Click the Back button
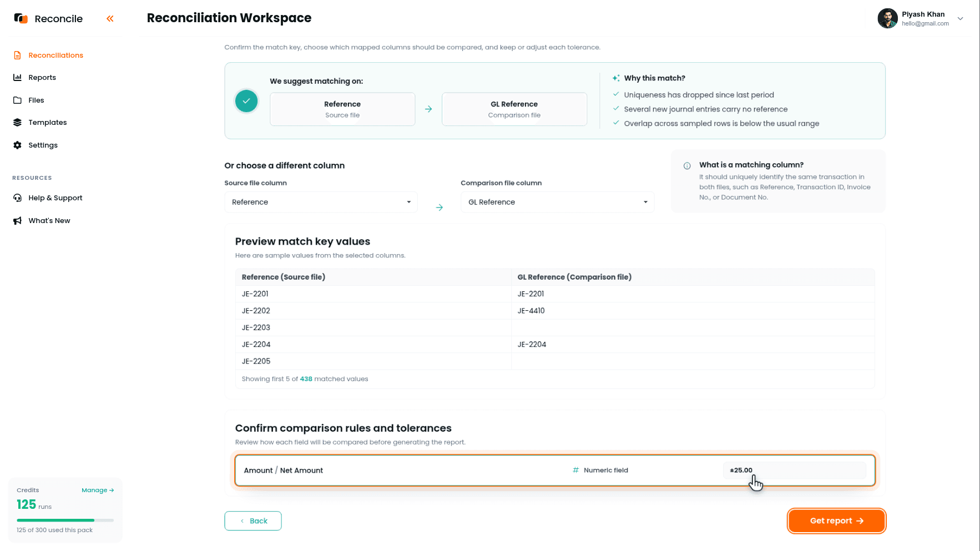This screenshot has width=980, height=551. [x=253, y=521]
